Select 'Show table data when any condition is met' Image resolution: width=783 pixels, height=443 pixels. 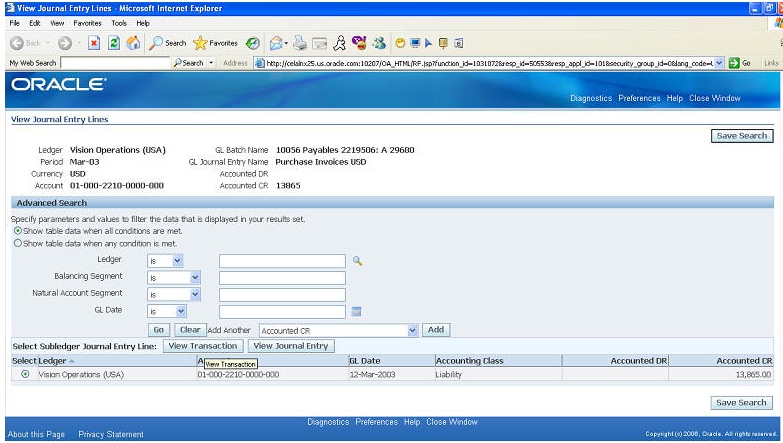point(18,243)
